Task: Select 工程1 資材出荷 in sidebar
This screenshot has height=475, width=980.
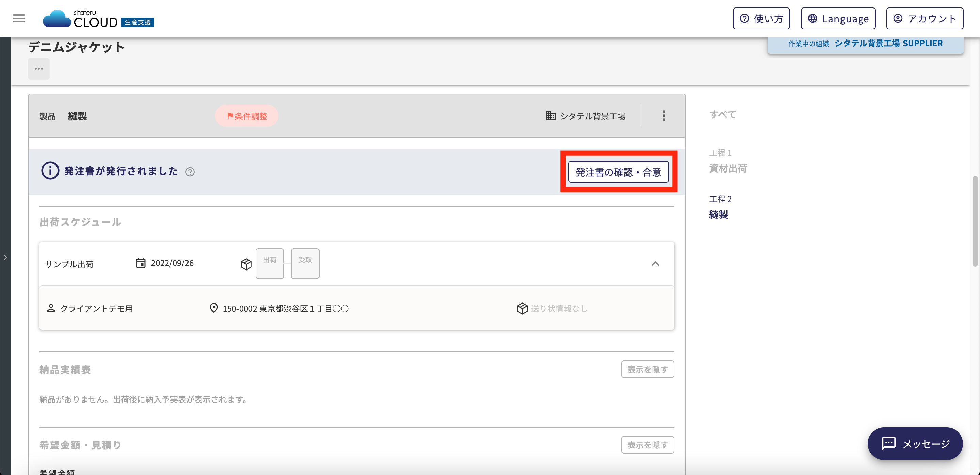Action: pos(728,161)
